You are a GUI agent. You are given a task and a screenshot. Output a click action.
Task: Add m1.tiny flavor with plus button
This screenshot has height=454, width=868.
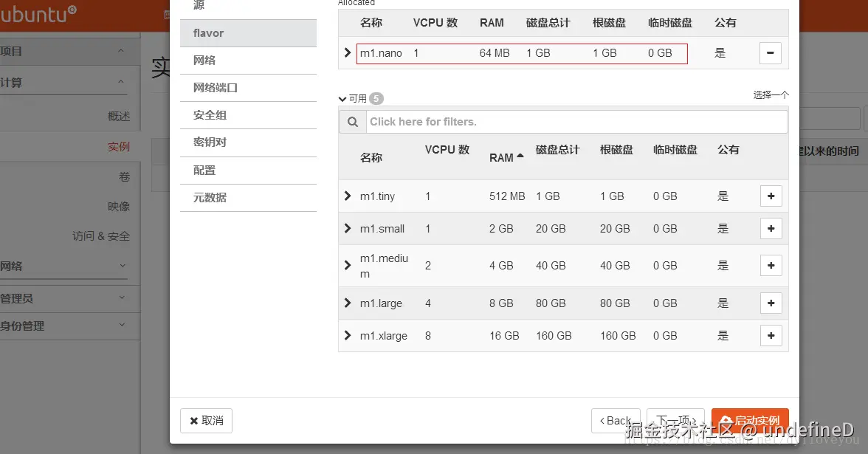(771, 196)
